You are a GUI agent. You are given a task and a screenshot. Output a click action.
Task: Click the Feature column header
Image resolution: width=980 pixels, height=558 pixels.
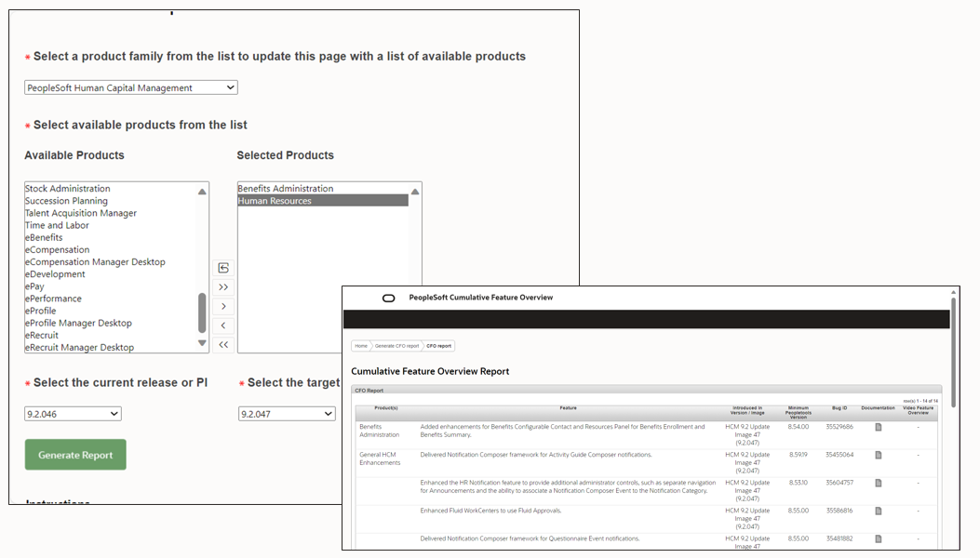(x=568, y=408)
